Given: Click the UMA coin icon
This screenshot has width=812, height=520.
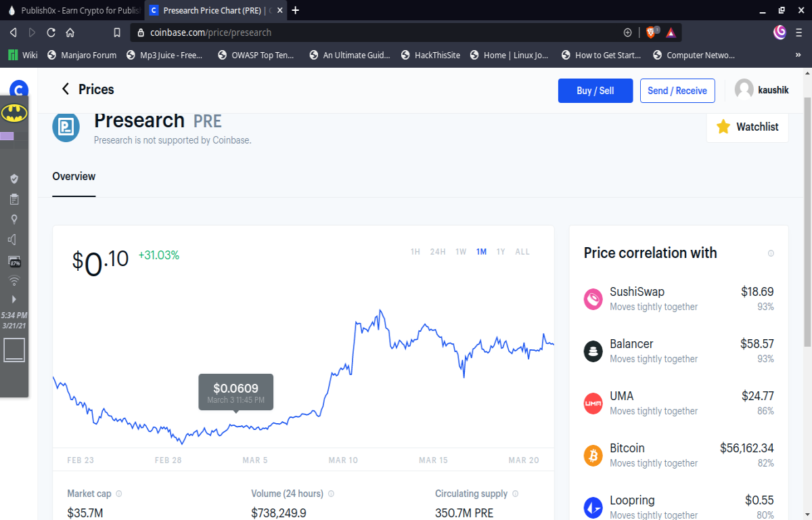Looking at the screenshot, I should tap(593, 404).
